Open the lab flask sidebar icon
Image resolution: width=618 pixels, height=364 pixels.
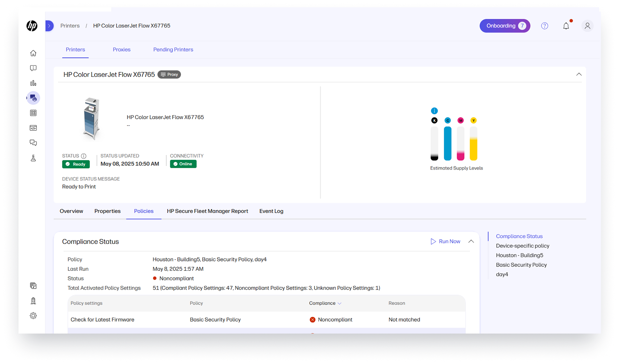pyautogui.click(x=33, y=158)
